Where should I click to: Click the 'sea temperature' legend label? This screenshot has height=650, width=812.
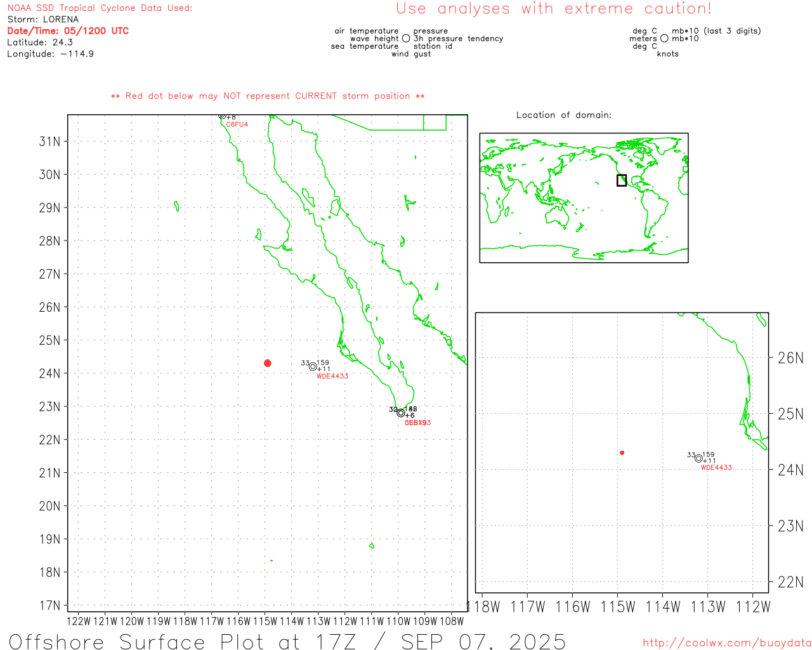[x=365, y=46]
